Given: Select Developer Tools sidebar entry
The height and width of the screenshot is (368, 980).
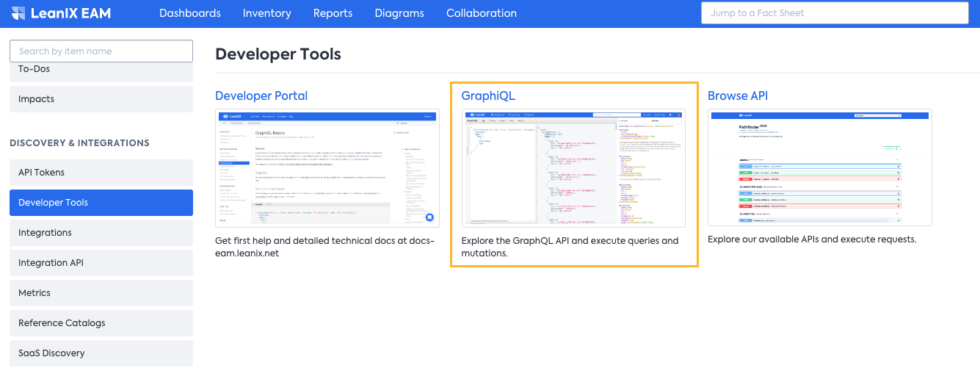Looking at the screenshot, I should [101, 203].
